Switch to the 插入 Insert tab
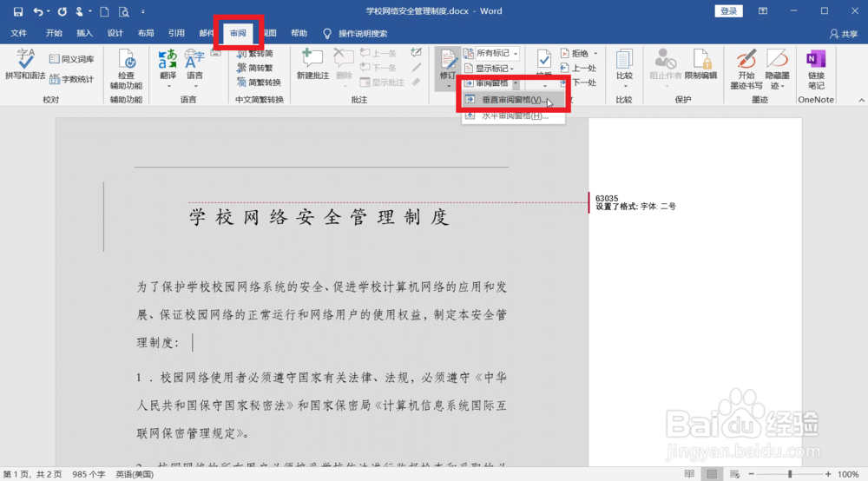 click(84, 34)
